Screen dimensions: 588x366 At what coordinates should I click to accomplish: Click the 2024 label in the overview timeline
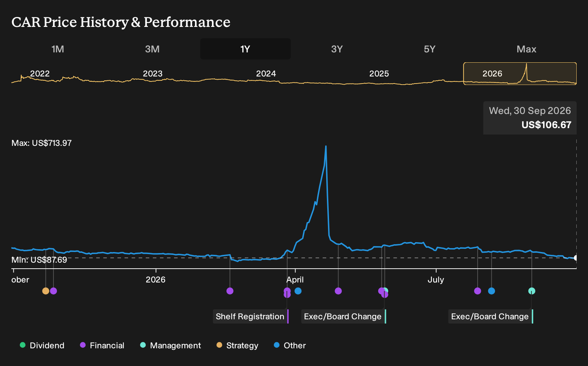pos(266,74)
